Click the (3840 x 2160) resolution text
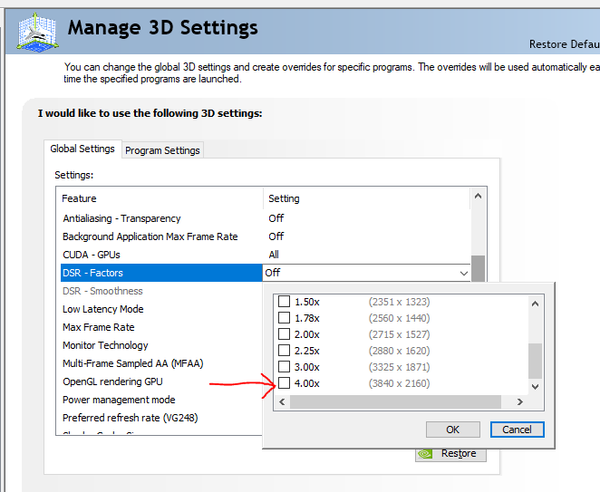This screenshot has width=600, height=492. coord(399,383)
